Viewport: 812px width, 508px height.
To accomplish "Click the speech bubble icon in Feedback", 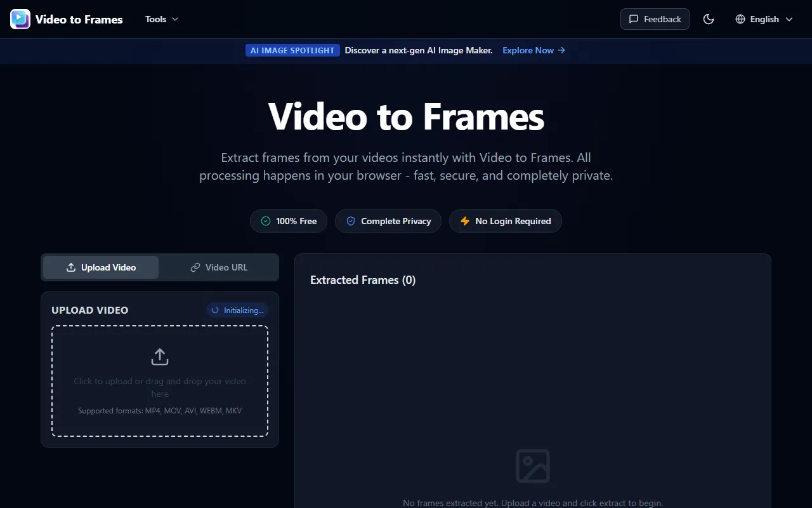I will coord(633,19).
